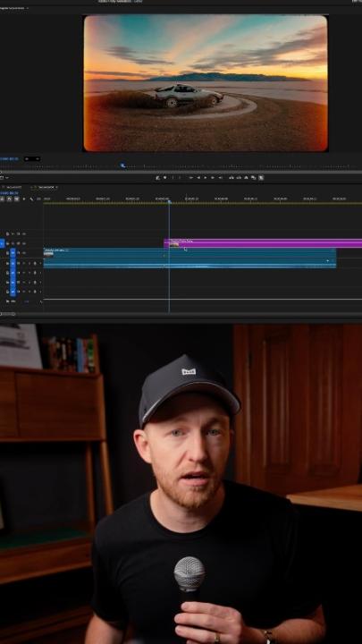Mute the A4 audio track

(x=24, y=292)
